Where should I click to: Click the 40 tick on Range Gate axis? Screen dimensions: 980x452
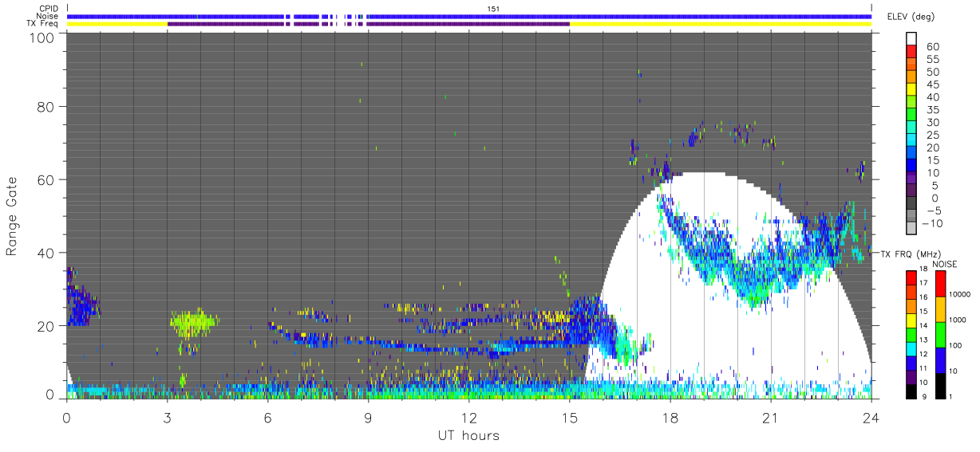(x=47, y=253)
